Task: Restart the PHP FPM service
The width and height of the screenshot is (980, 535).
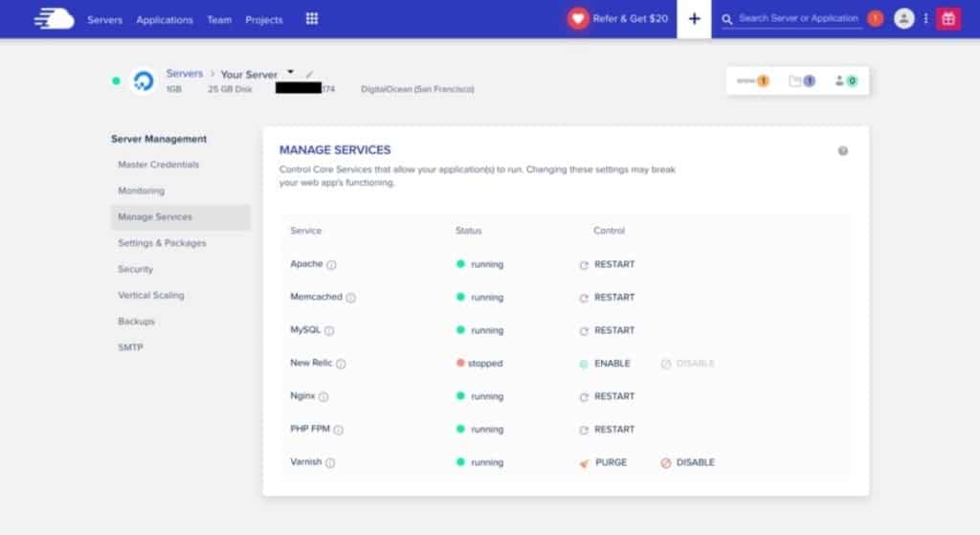Action: click(607, 430)
